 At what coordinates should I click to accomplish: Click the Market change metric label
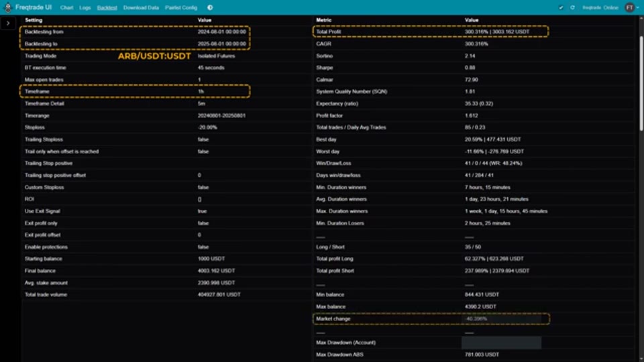click(333, 319)
